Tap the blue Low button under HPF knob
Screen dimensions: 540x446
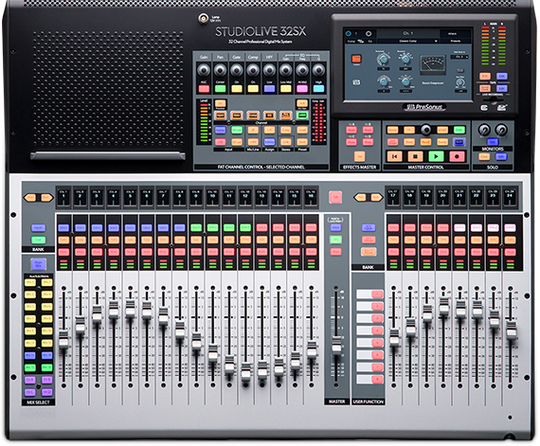coord(269,89)
